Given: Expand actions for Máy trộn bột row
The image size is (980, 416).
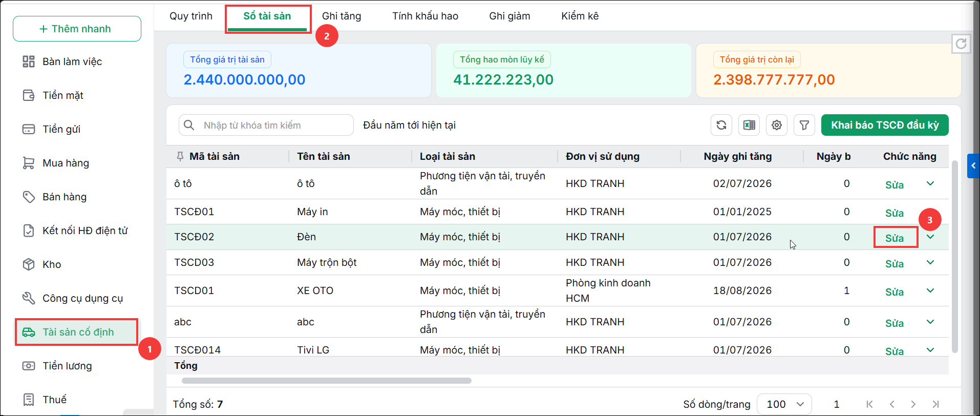Looking at the screenshot, I should (930, 262).
